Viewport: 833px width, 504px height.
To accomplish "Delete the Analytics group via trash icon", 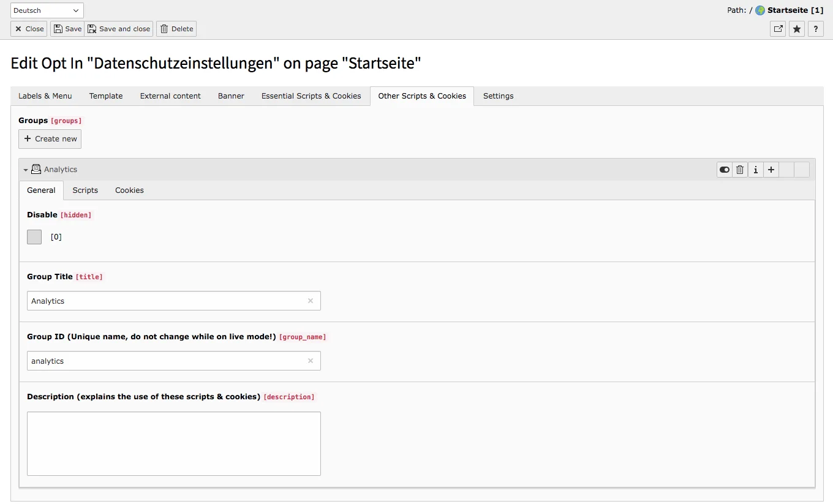I will [x=739, y=170].
